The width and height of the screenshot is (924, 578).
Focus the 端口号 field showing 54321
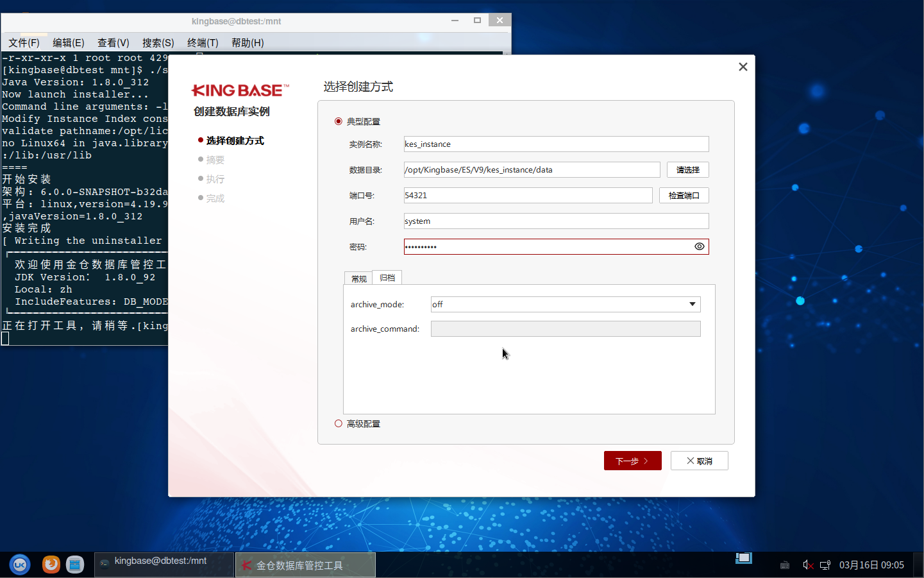pos(528,195)
